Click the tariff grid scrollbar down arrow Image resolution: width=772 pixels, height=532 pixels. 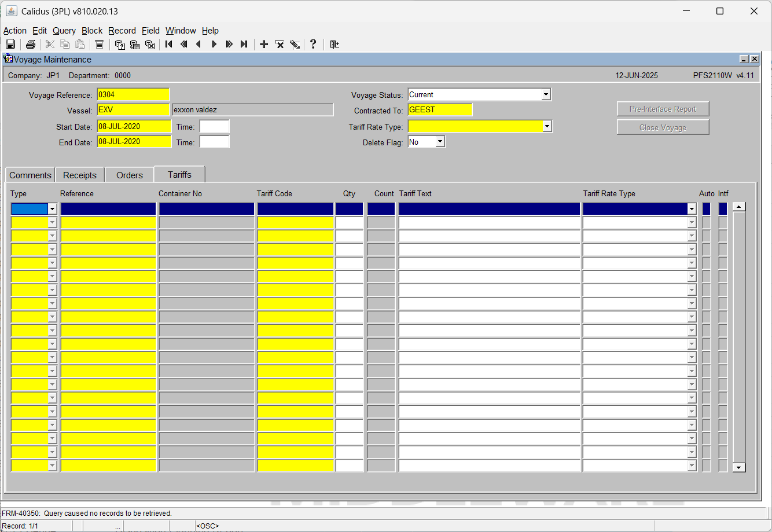pos(739,467)
